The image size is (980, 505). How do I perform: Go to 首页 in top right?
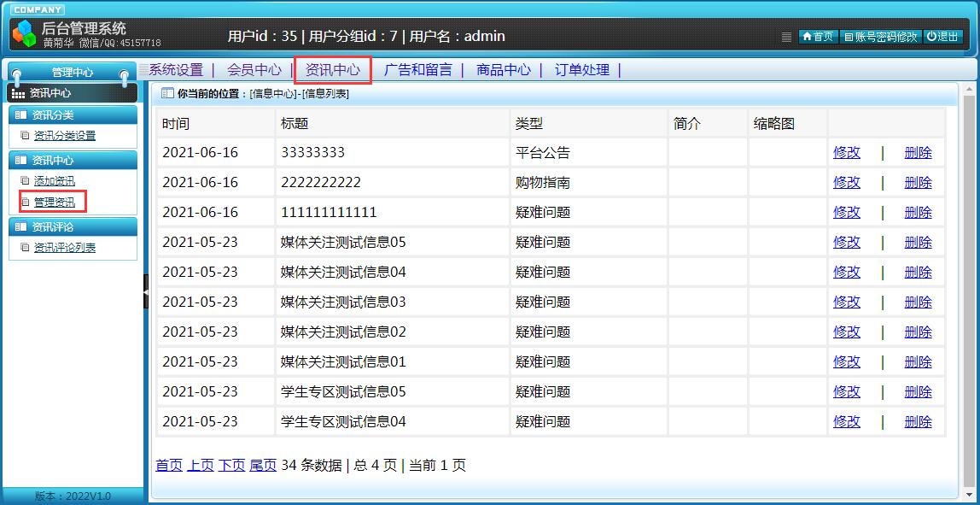point(818,37)
